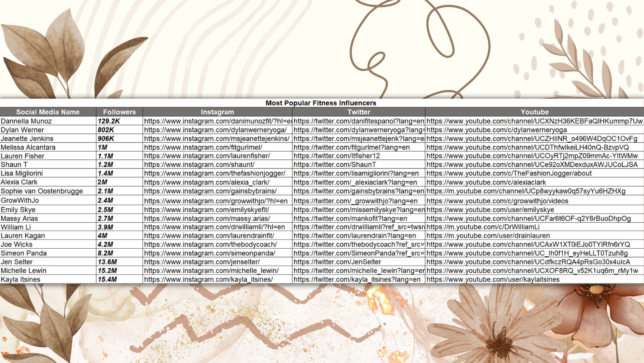Open Dylan Werner's YouTube channel link
Screen dimensions: 644x363
(497, 130)
